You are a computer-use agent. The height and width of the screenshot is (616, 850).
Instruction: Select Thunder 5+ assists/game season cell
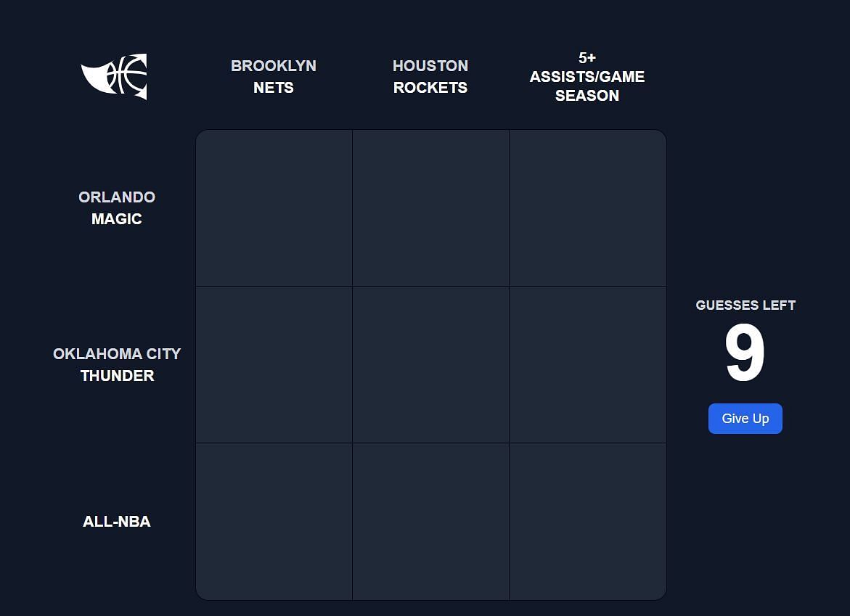pos(588,365)
